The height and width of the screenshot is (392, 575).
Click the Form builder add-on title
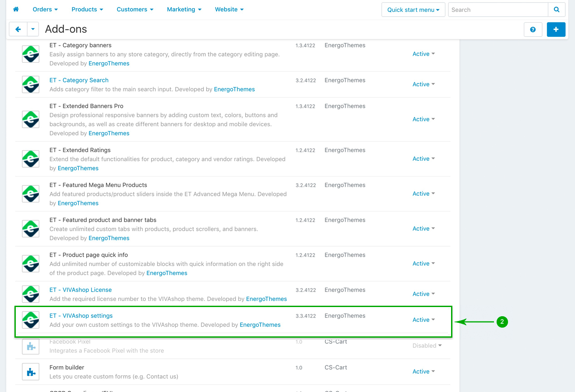click(x=67, y=367)
